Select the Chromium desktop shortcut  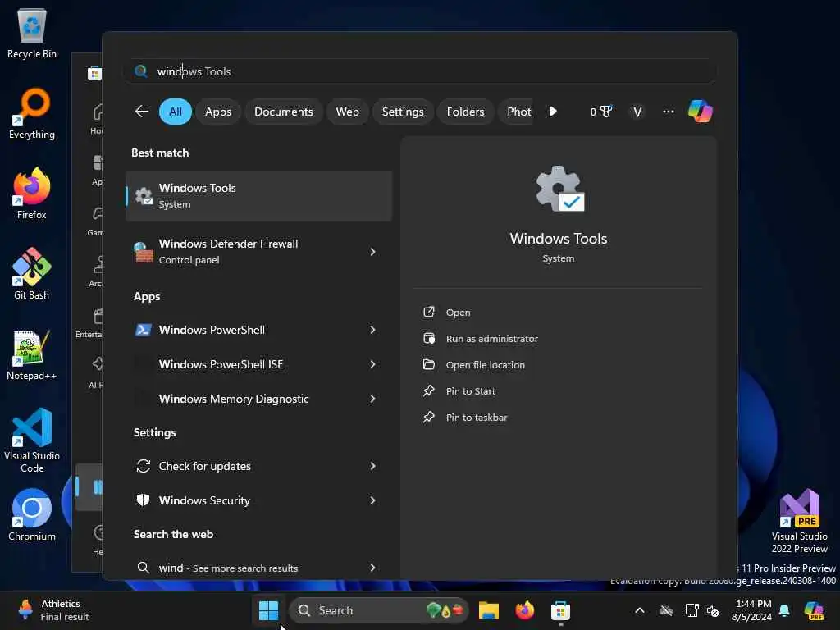click(32, 514)
